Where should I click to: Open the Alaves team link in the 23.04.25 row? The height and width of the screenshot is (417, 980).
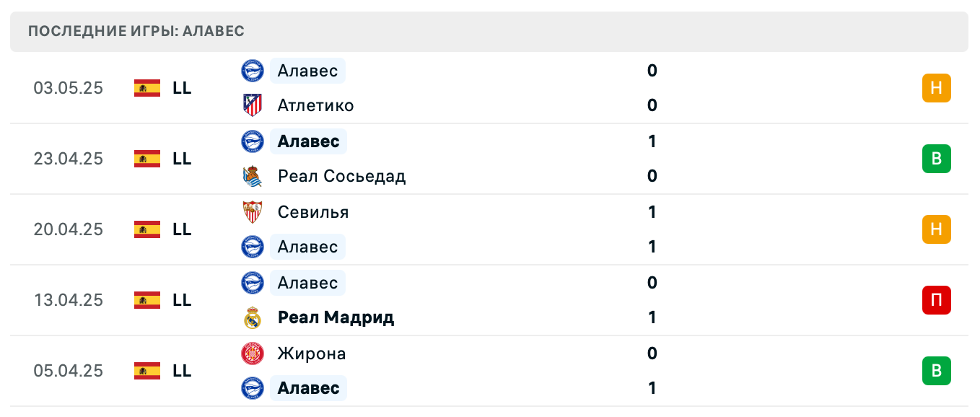pos(309,141)
